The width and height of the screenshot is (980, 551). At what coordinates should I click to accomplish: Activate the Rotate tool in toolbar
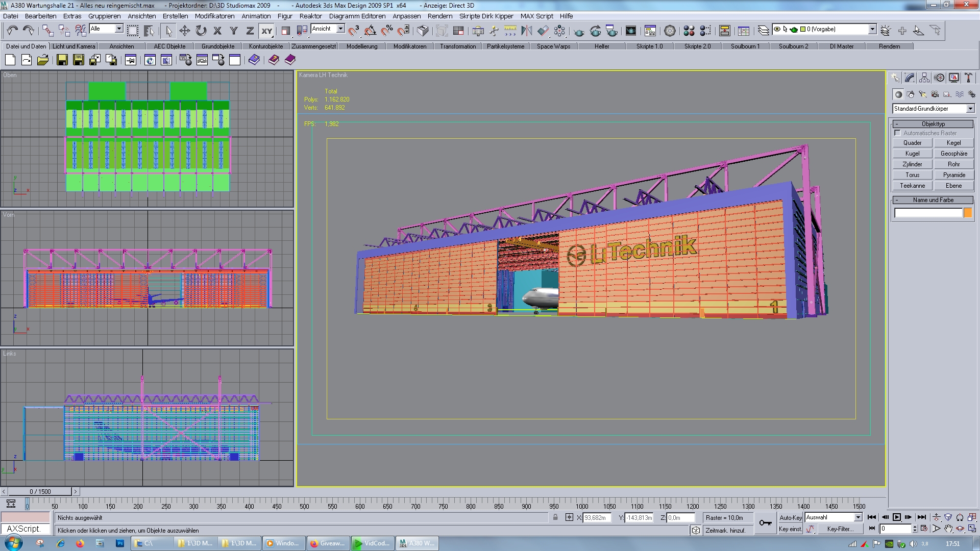pos(201,31)
